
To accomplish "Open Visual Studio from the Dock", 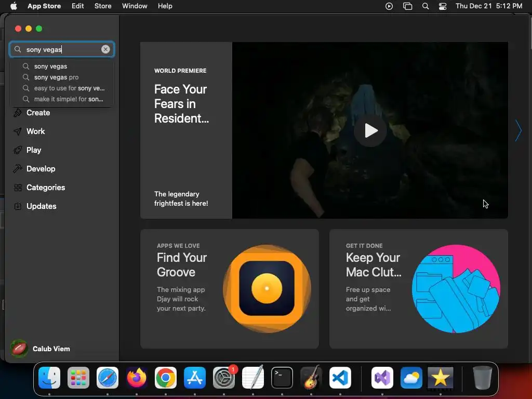I will pos(382,378).
